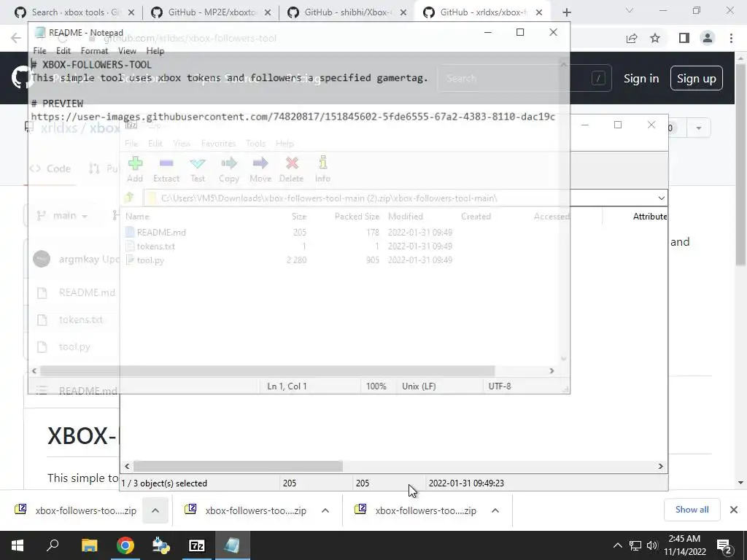Screen dimensions: 747x560
Task: Click the Add button in 7-Zip toolbar
Action: click(x=135, y=169)
